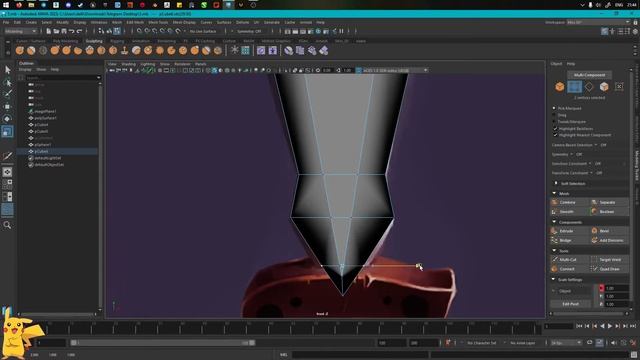Click No Live Surface field
Screen dimensions: 640x360
(x=203, y=31)
